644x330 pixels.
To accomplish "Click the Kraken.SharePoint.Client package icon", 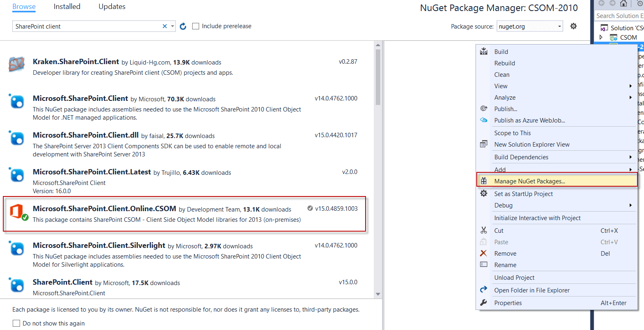I will point(17,64).
